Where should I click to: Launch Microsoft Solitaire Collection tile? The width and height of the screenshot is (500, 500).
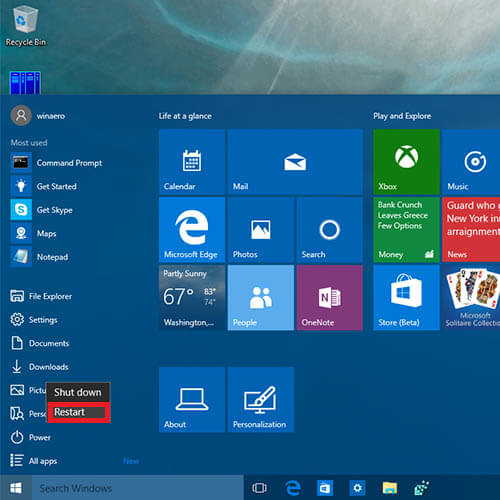click(471, 298)
